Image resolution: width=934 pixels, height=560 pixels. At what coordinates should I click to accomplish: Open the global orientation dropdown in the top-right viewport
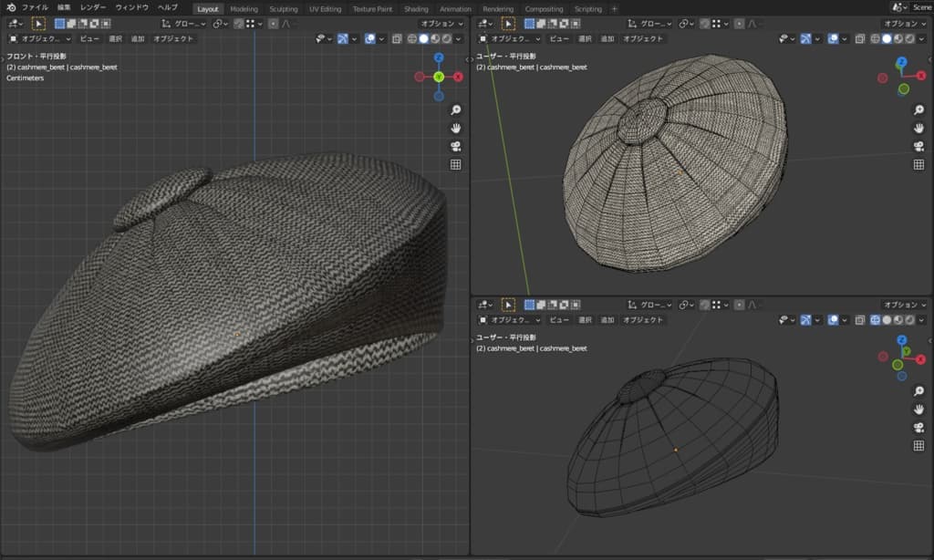click(x=648, y=24)
